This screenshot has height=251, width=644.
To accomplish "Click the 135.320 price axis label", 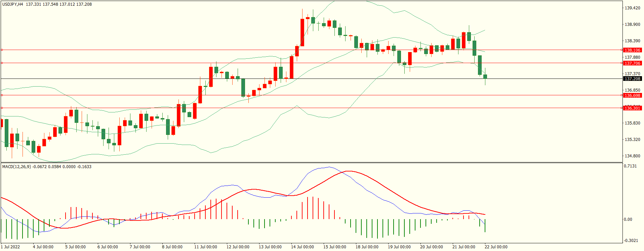I will tap(632, 140).
